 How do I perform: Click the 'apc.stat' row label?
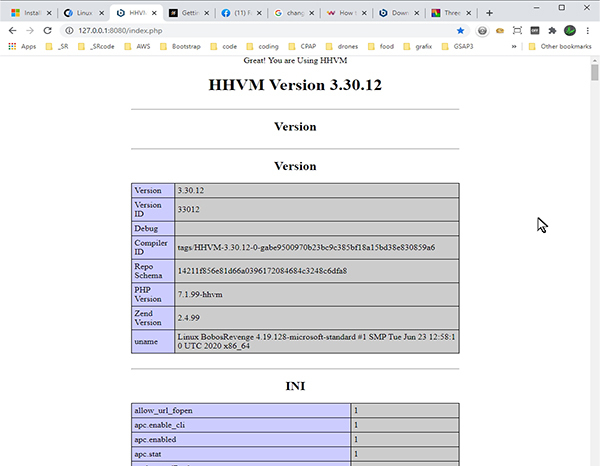[148, 454]
